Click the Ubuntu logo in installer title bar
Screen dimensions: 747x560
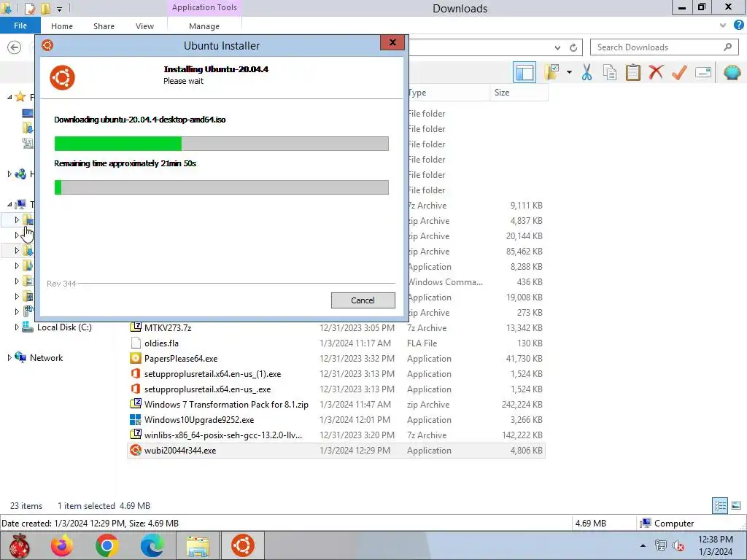click(47, 45)
